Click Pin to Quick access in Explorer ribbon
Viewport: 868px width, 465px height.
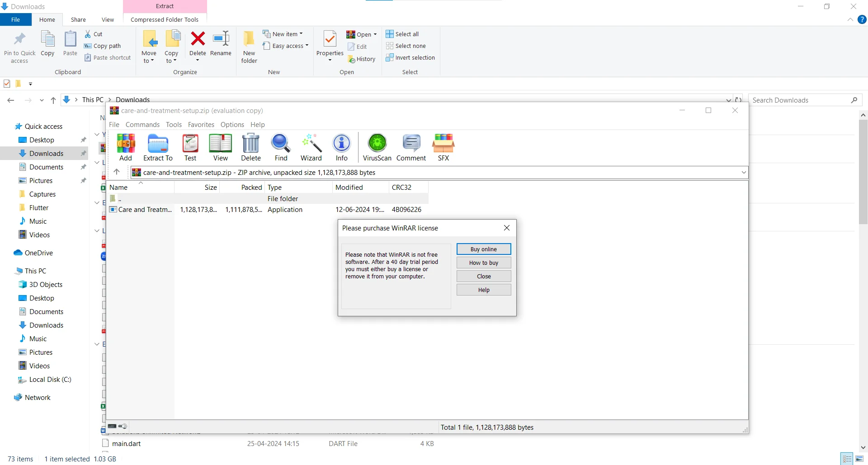point(19,47)
